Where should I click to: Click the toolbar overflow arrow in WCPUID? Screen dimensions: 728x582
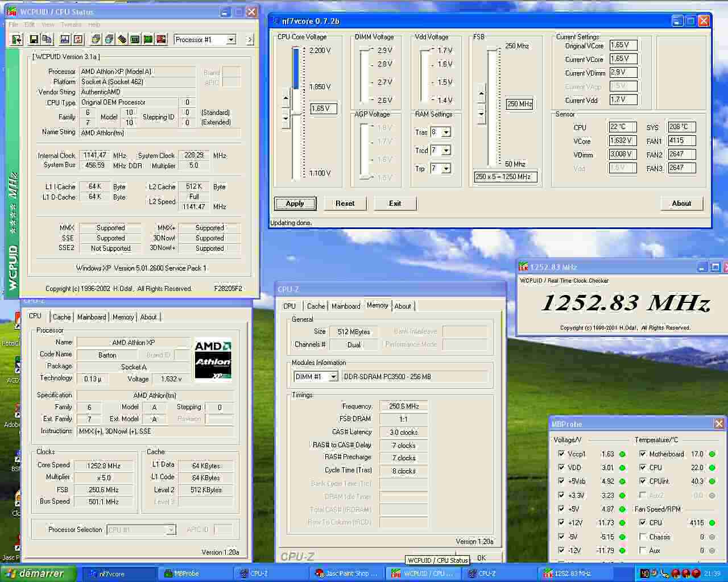point(250,39)
